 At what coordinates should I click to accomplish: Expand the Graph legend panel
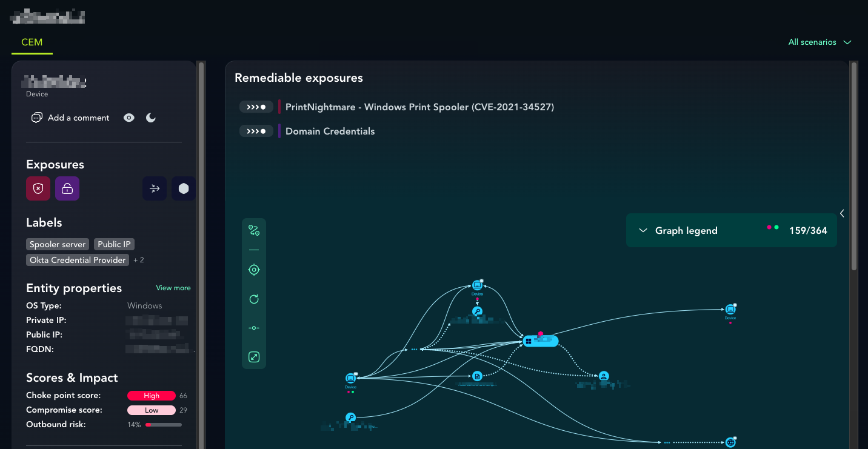(643, 230)
